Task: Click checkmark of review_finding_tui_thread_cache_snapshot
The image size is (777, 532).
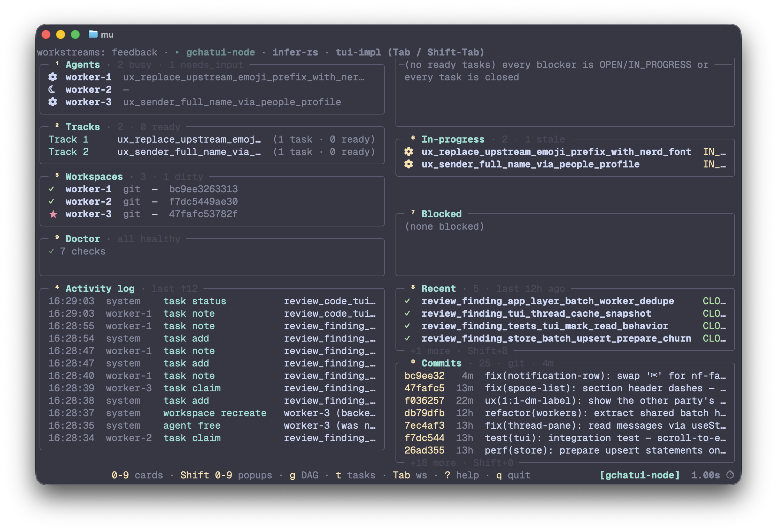Action: click(407, 314)
